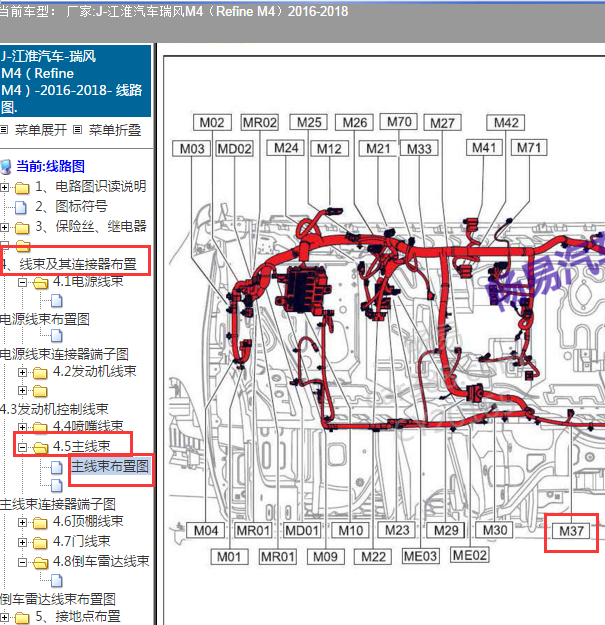Click the 菜单折叠 collapse-menu link
The width and height of the screenshot is (605, 625).
tap(115, 130)
